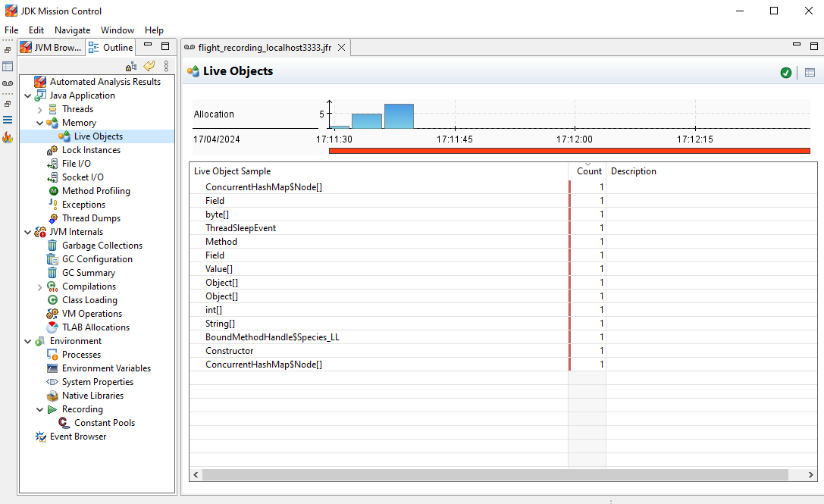
Task: Collapse the Java Application tree node
Action: tap(28, 95)
